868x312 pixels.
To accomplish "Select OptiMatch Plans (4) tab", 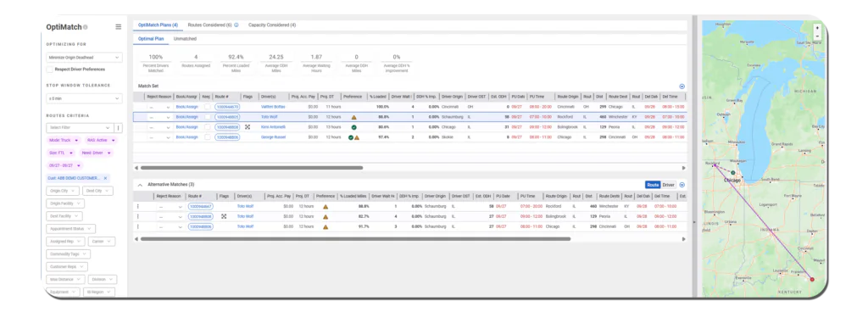I will pyautogui.click(x=158, y=25).
